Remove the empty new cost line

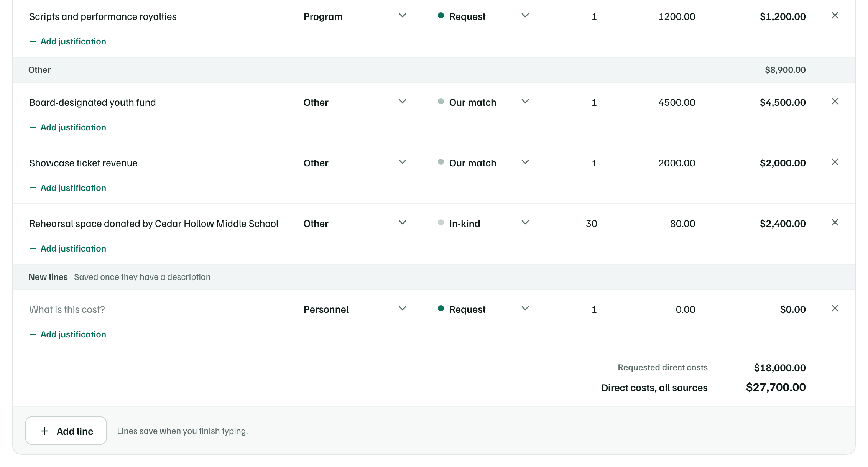click(x=835, y=309)
